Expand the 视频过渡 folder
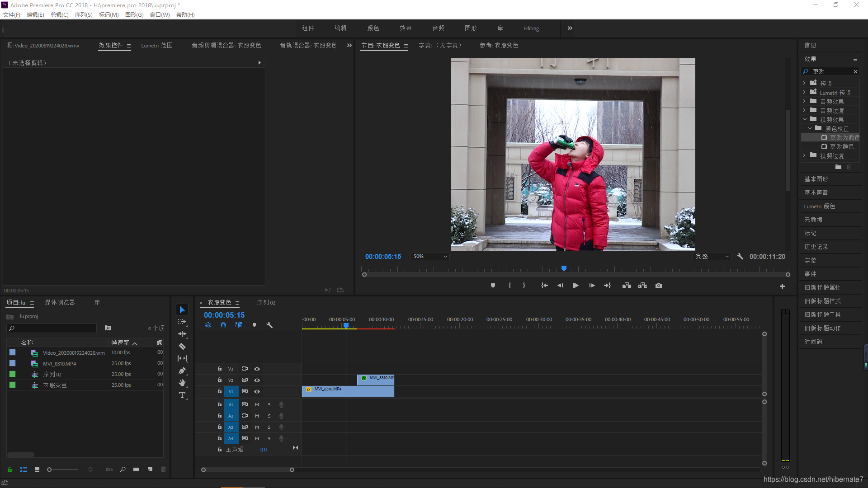 coord(804,155)
